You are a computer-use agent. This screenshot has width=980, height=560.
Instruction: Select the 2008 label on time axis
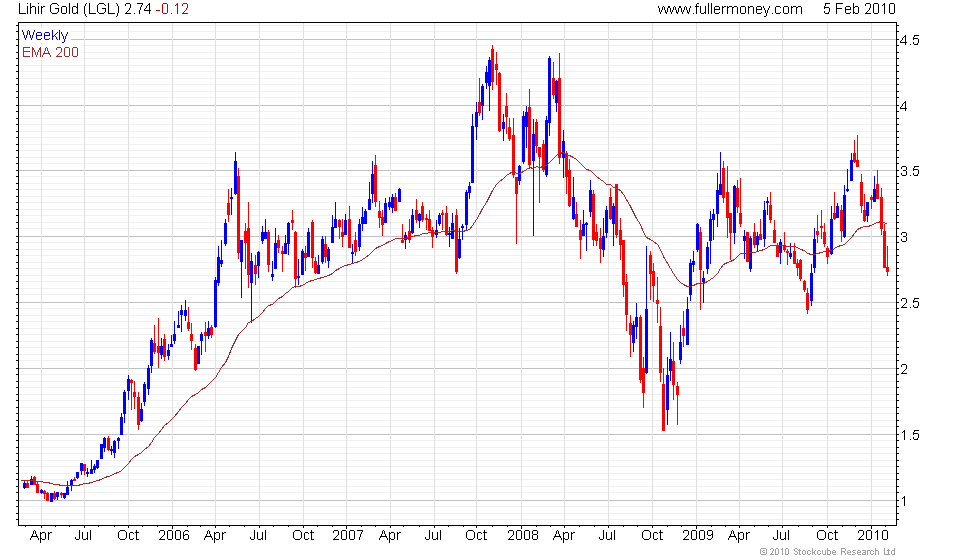coord(523,536)
